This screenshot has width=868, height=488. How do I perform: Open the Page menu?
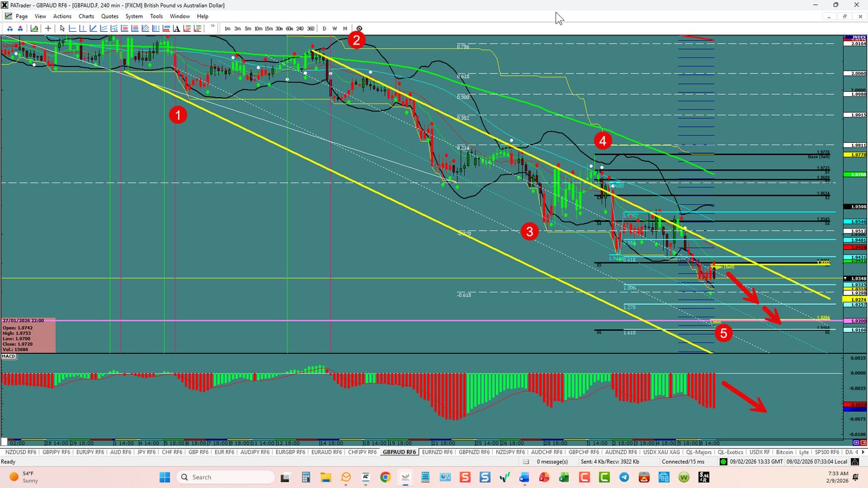22,16
